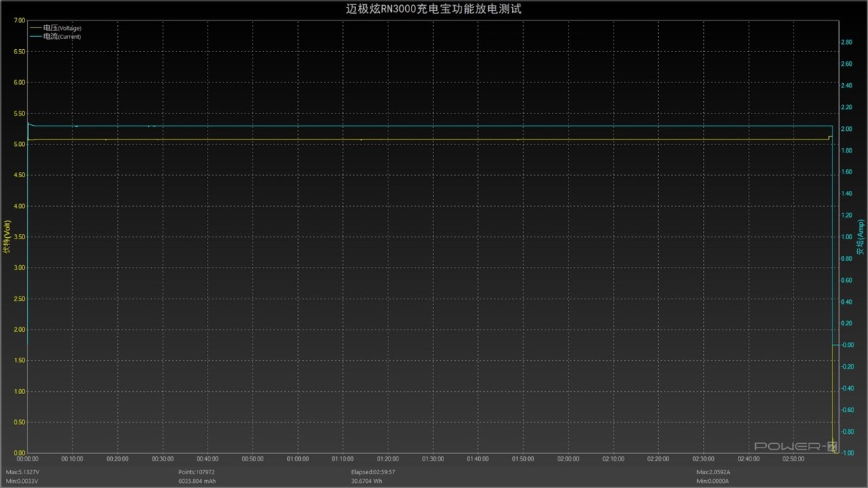The width and height of the screenshot is (868, 488).
Task: Click the 00:00:00 time axis label
Action: 27,458
